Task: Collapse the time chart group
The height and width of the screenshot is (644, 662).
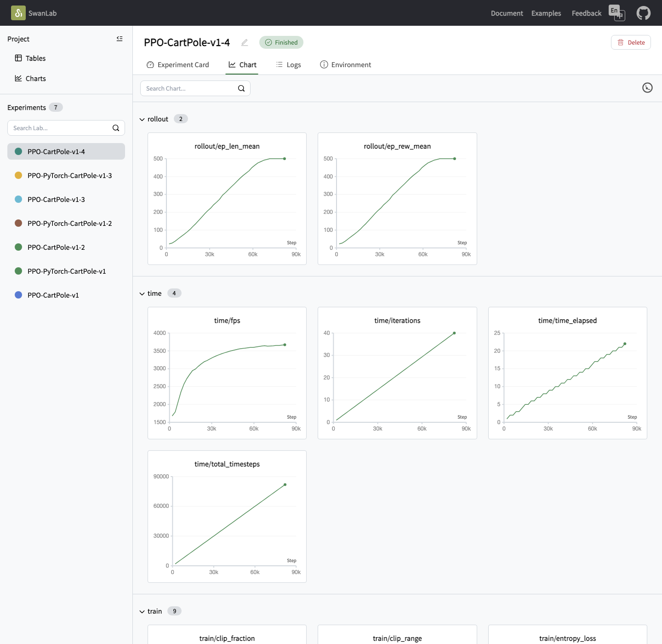Action: 142,293
